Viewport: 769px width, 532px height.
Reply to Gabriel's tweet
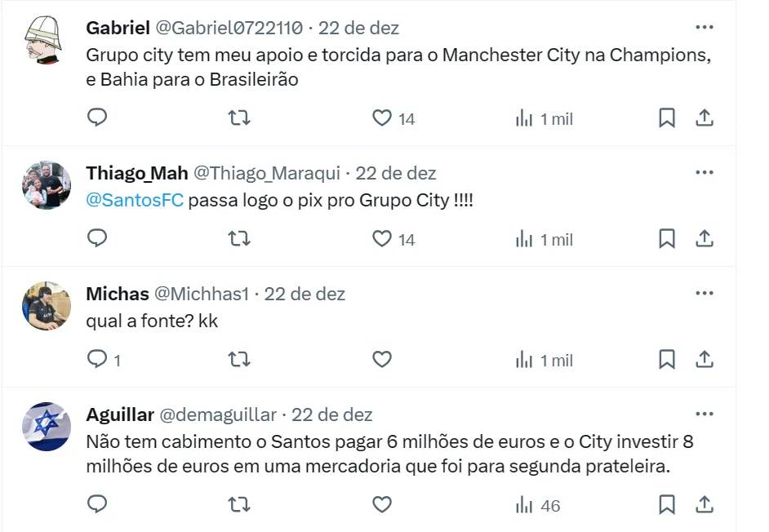pyautogui.click(x=97, y=118)
